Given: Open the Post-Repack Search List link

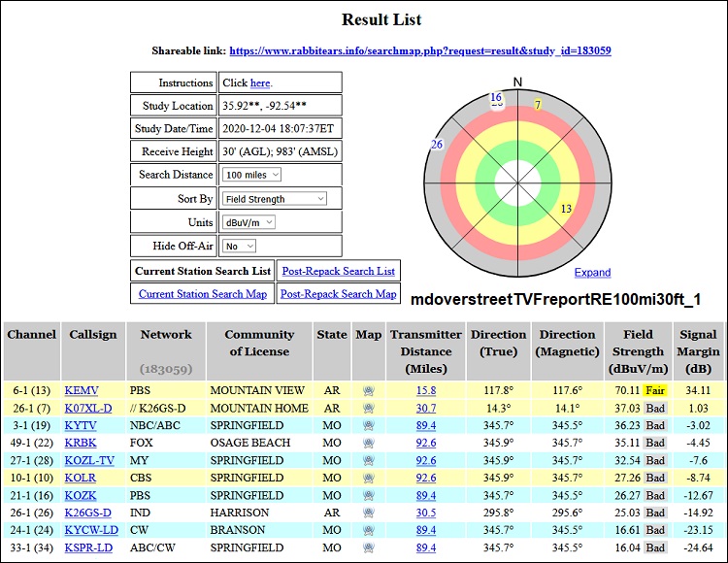Looking at the screenshot, I should (338, 271).
